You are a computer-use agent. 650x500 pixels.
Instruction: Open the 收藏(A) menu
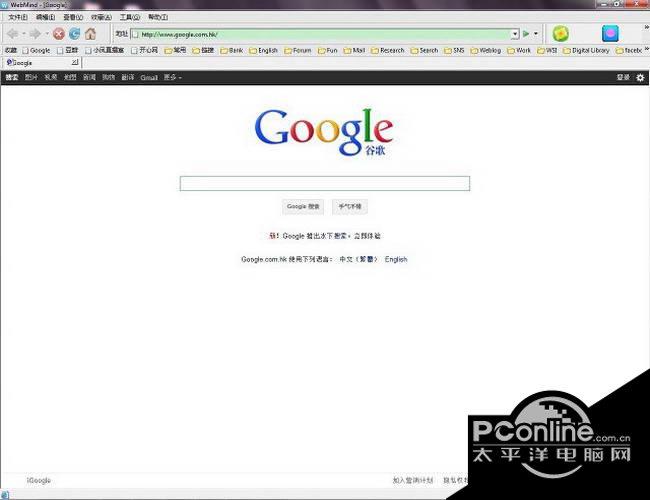point(101,17)
